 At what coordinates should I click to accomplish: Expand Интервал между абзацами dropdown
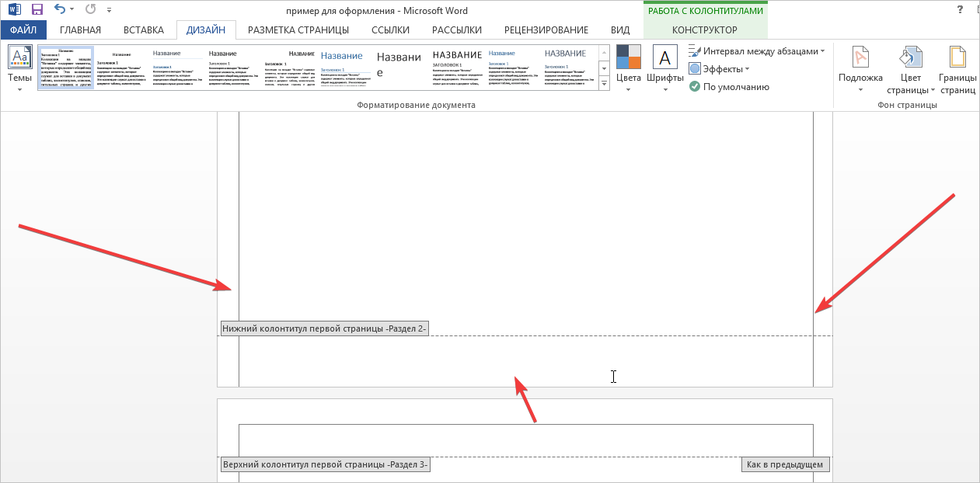(x=757, y=51)
